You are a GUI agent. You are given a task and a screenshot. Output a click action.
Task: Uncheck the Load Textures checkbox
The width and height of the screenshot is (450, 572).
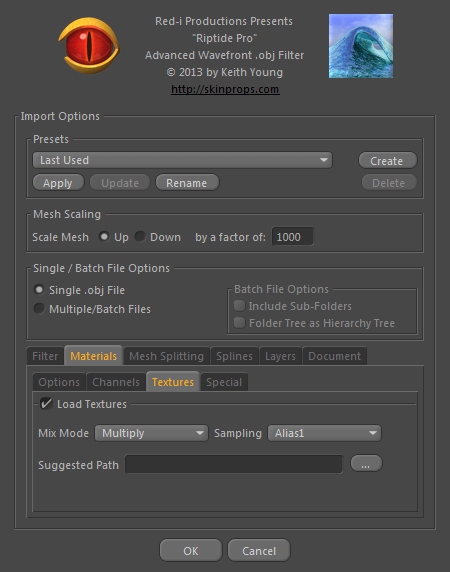coord(46,404)
